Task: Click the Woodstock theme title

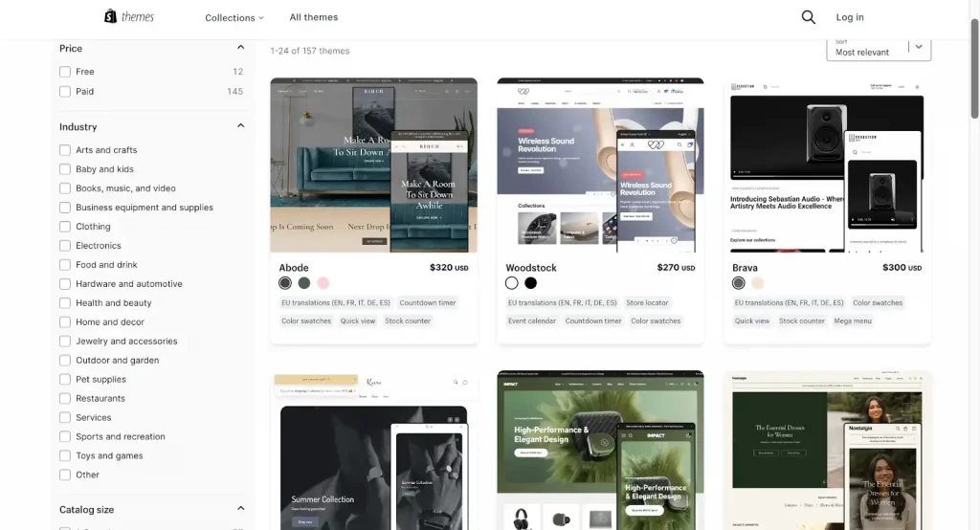Action: tap(530, 268)
